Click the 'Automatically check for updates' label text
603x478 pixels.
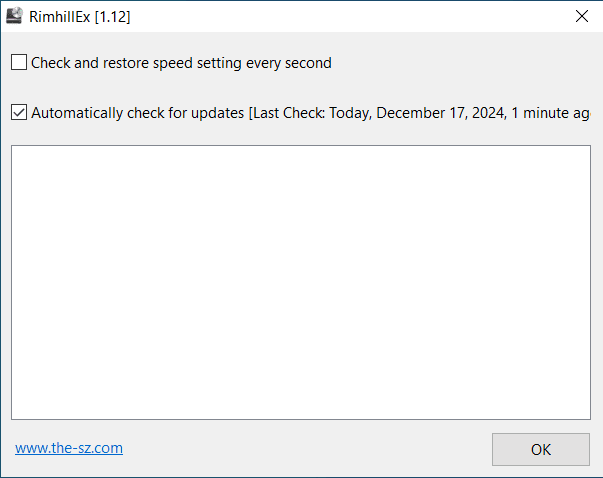point(137,113)
